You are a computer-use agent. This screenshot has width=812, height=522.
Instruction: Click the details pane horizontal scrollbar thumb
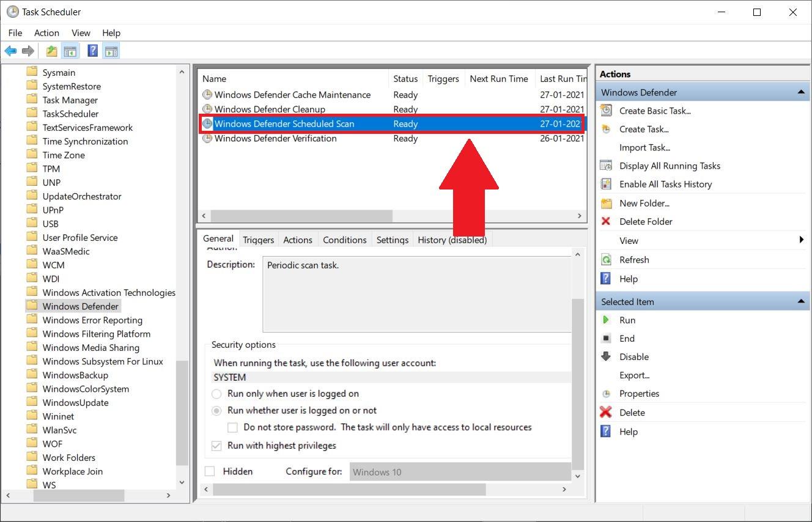point(349,489)
